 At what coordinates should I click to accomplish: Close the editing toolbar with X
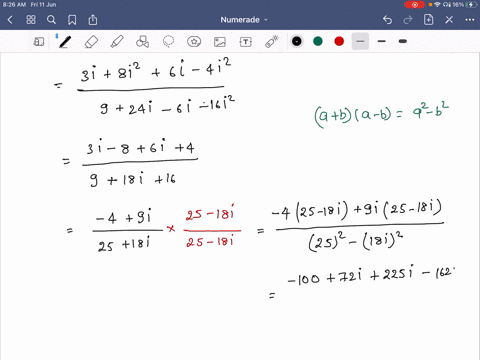[x=449, y=20]
